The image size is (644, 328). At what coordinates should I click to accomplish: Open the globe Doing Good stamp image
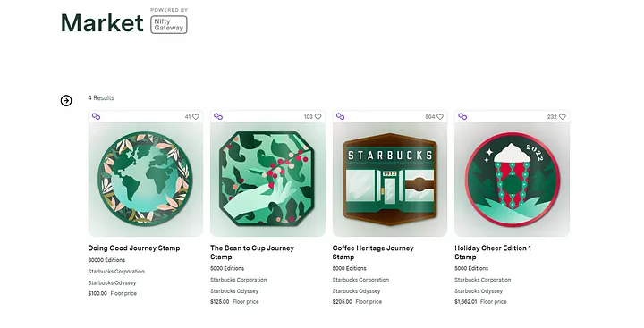145,179
